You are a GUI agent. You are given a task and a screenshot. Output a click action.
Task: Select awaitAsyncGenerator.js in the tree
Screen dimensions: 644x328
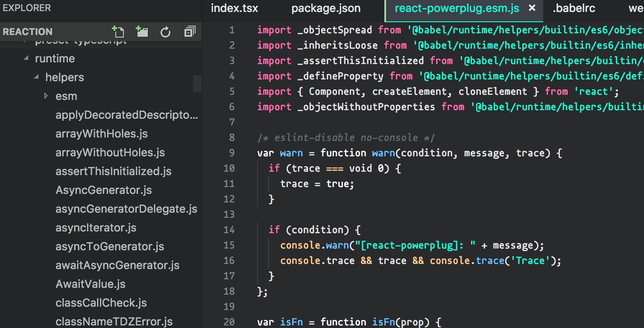point(117,265)
